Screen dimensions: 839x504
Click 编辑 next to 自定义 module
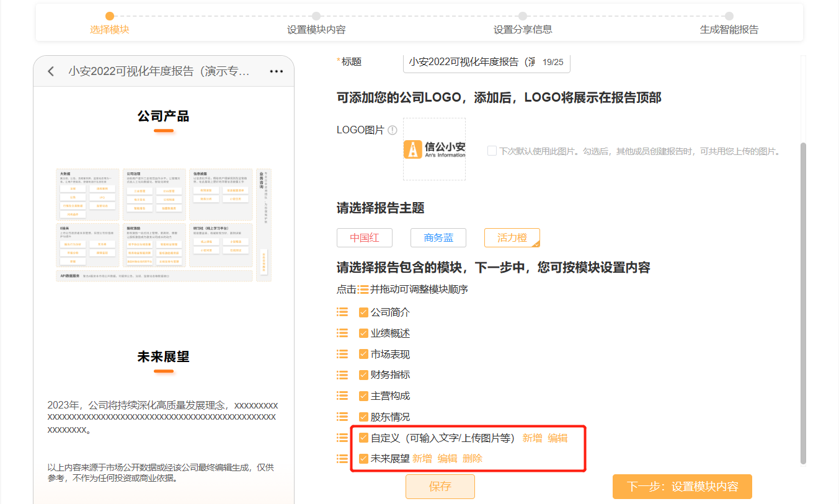coord(557,438)
